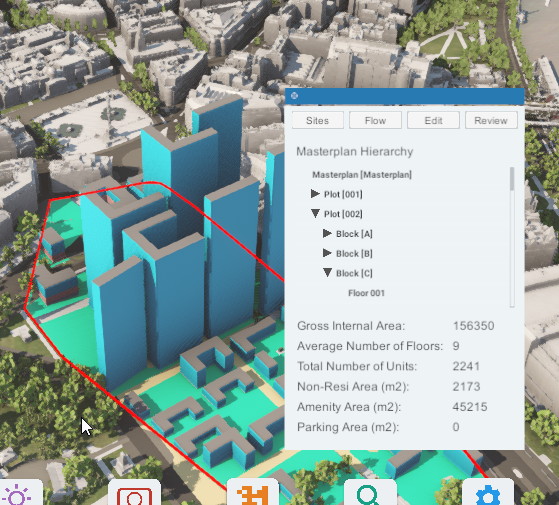Select the Block [B] label
Screen dimensions: 559x505
click(x=354, y=253)
